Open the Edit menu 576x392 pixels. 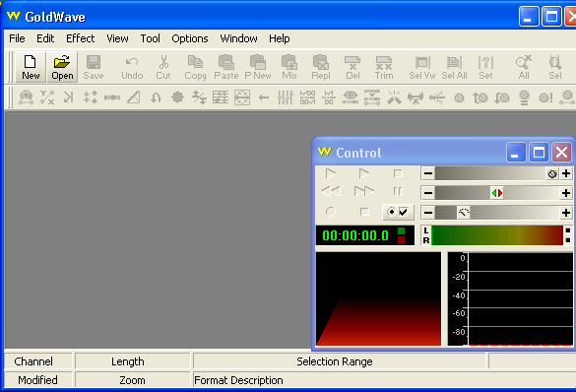pos(45,38)
